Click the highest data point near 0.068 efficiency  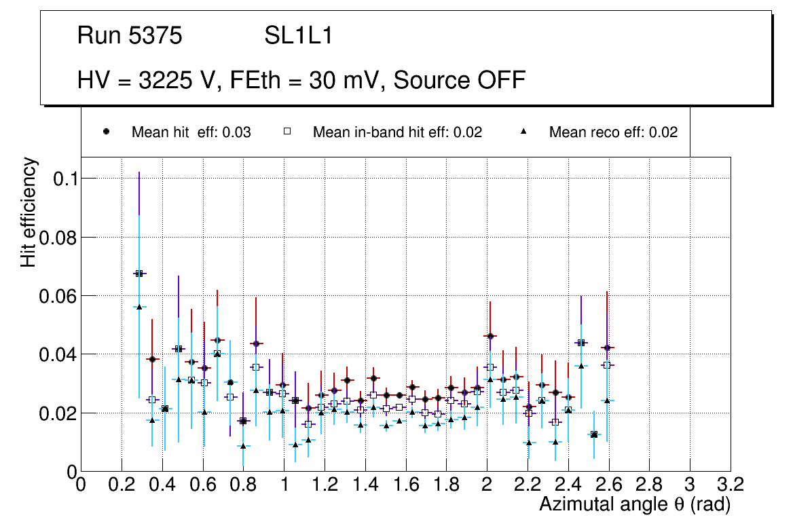139,274
